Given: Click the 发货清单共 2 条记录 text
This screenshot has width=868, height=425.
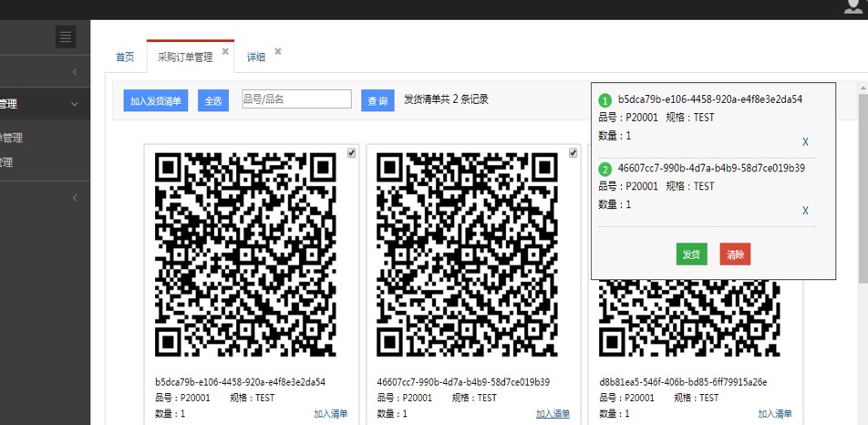Looking at the screenshot, I should pos(446,99).
